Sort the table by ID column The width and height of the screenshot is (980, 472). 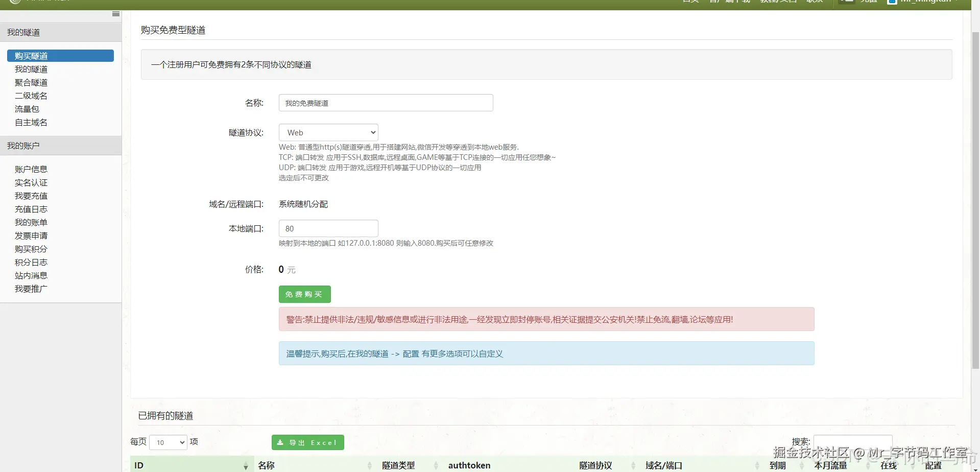pos(192,465)
